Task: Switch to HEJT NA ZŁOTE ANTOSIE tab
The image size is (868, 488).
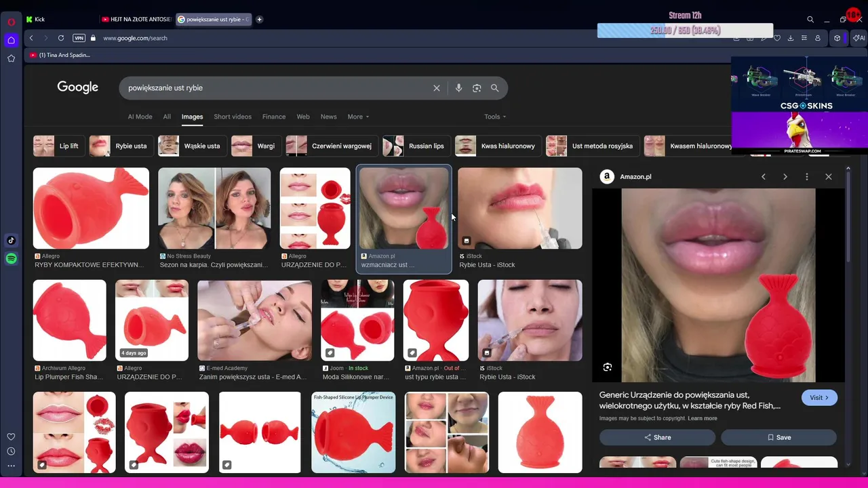Action: 136,19
